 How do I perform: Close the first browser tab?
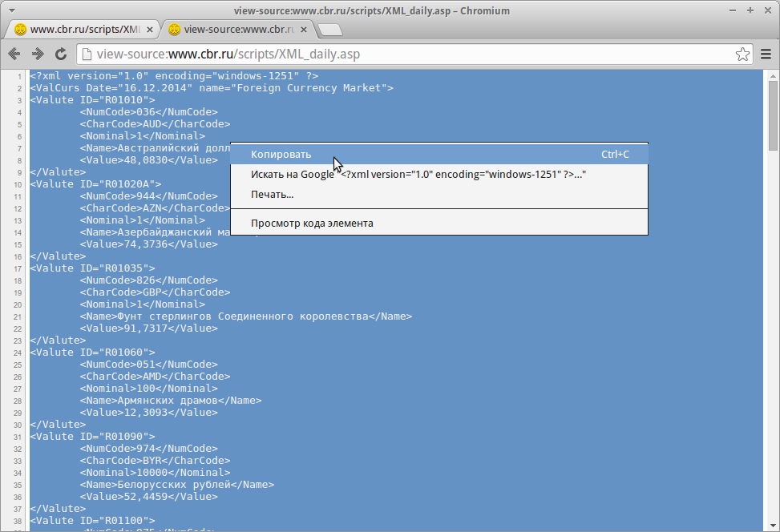(x=149, y=28)
